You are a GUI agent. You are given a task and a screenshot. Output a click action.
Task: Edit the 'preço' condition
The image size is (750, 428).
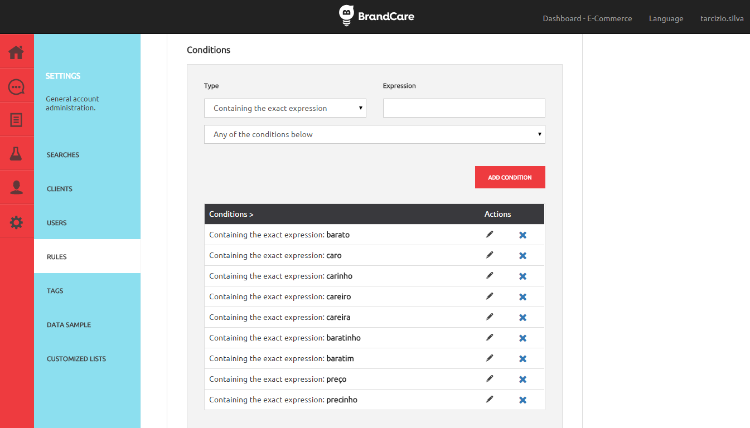[x=489, y=378]
